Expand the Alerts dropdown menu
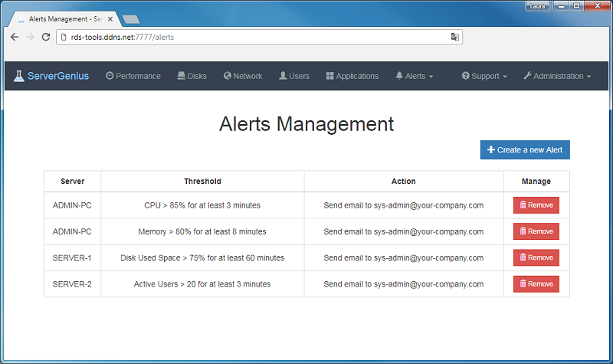The image size is (613, 364). pos(415,76)
